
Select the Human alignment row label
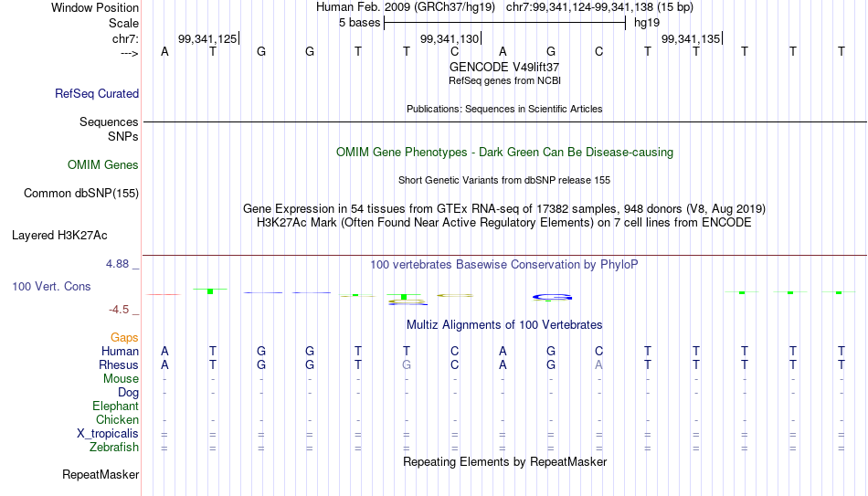120,352
